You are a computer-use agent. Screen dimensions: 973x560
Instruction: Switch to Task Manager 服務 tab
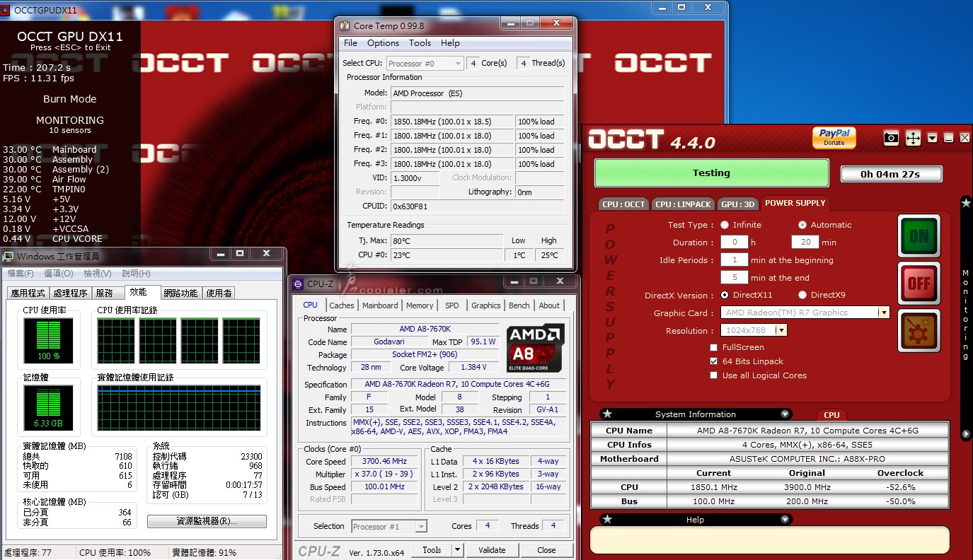pyautogui.click(x=105, y=293)
